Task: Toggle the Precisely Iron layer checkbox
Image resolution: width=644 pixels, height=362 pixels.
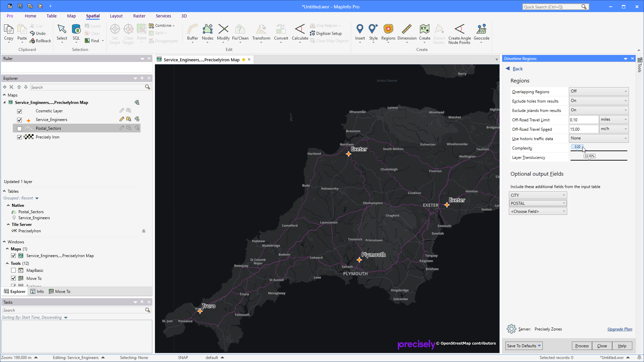Action: coord(19,137)
